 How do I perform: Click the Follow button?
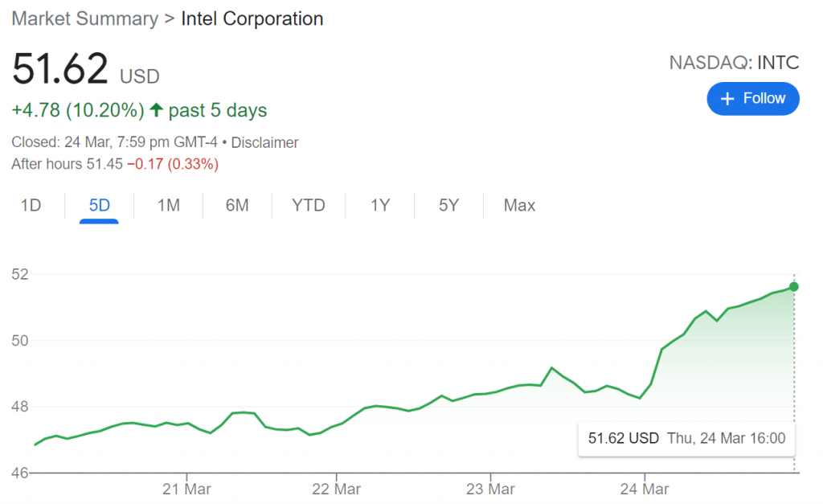pyautogui.click(x=753, y=99)
